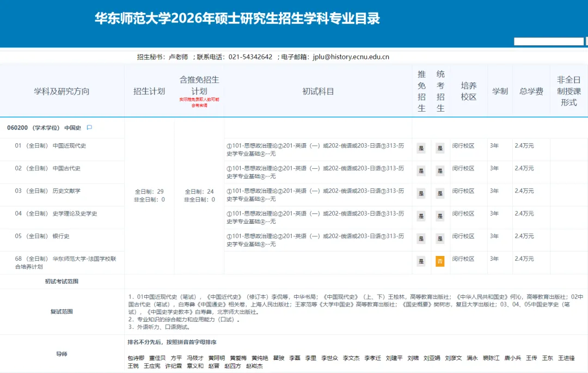Click the 复试范围 row label
Viewport: 588px width, 373px height.
[x=62, y=311]
